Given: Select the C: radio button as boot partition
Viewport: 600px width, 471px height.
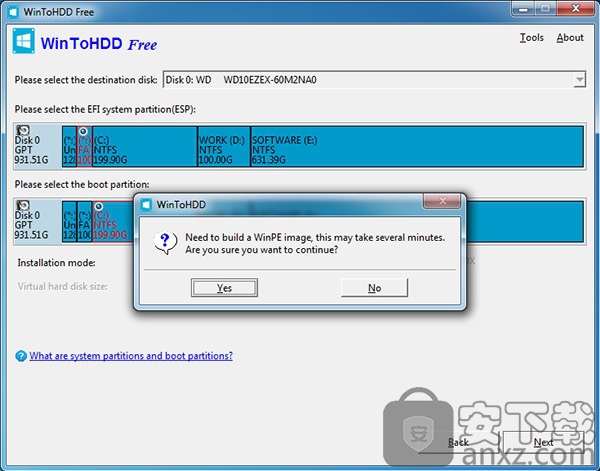Looking at the screenshot, I should [98, 207].
